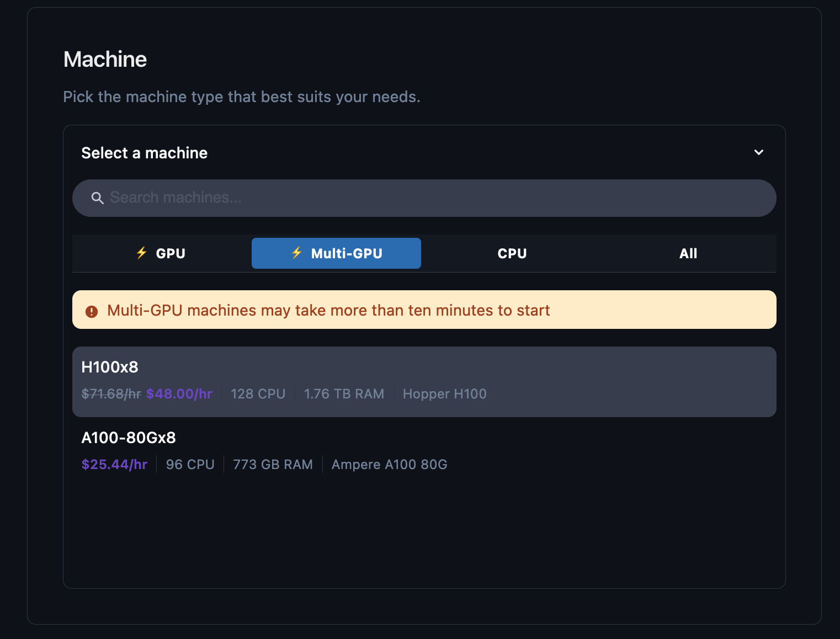
Task: Choose the H100x8 machine option
Action: [424, 381]
